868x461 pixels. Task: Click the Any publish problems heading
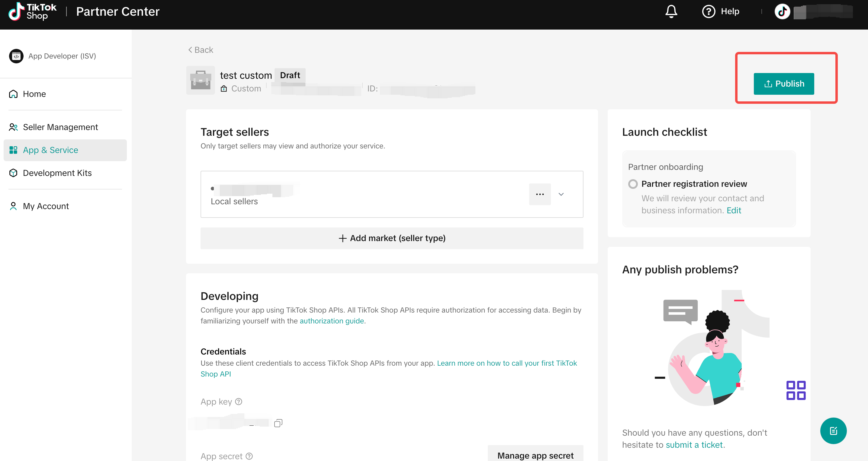[x=680, y=269]
